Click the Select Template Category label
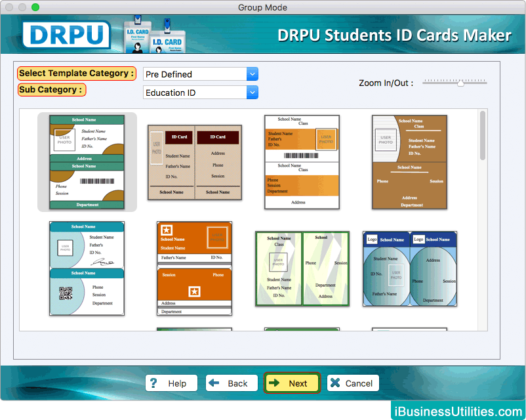Image resolution: width=526 pixels, height=420 pixels. [x=77, y=73]
